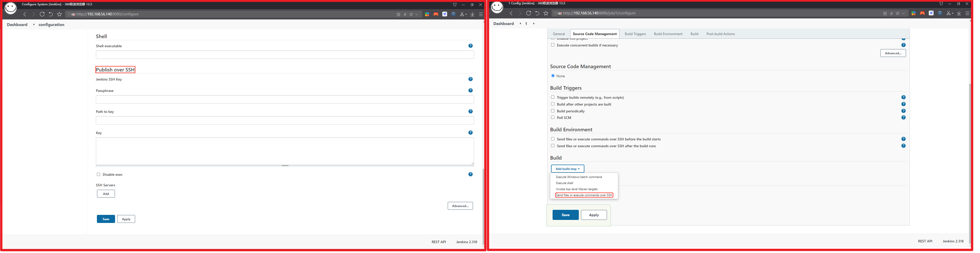This screenshot has height=253, width=980.
Task: Switch to the Build Environment tab
Action: coord(668,34)
